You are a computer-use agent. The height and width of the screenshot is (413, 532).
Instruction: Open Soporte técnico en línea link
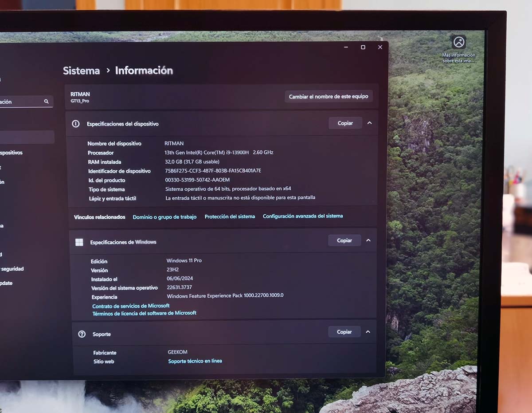coord(195,361)
